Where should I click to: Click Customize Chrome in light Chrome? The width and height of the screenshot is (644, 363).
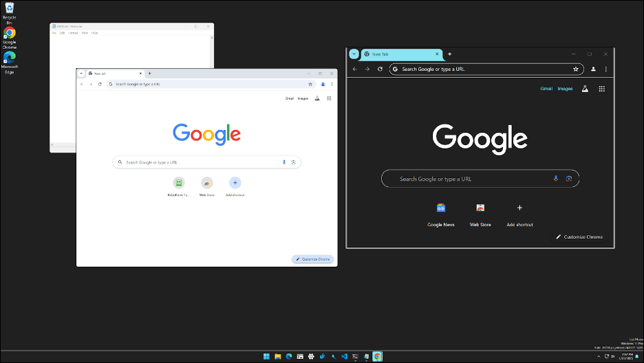click(313, 259)
